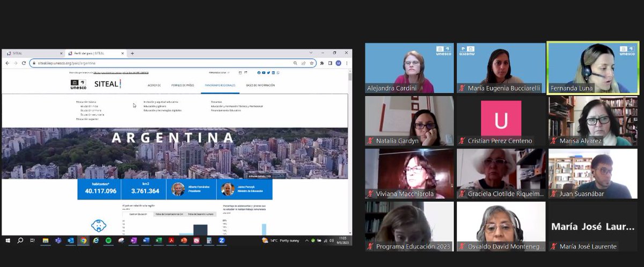Image resolution: width=644 pixels, height=267 pixels.
Task: Open the Chrome profile avatar M
Action: pos(338,63)
